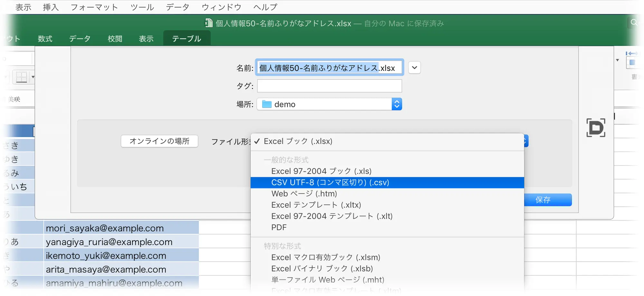Switch to the 校閲 ribbon tab
The image size is (644, 296).
pyautogui.click(x=115, y=39)
